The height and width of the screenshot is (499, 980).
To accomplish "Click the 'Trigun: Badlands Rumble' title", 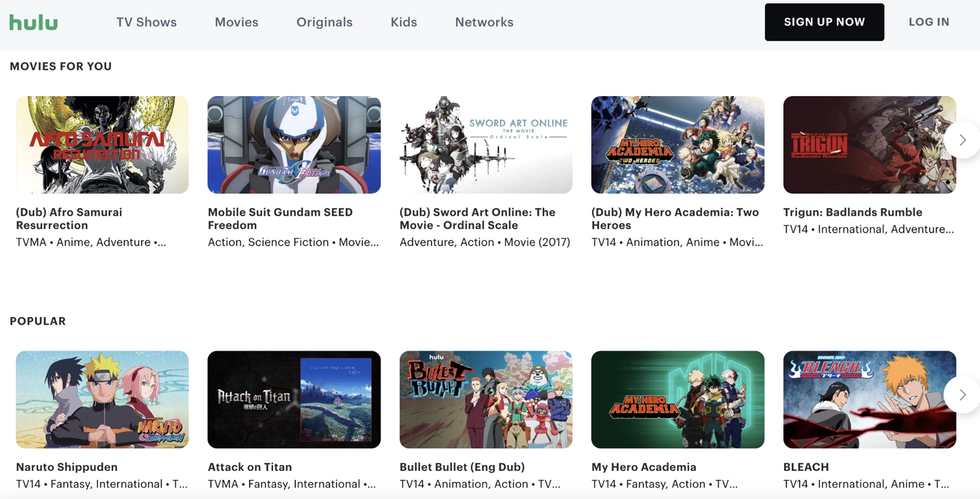I will 853,212.
